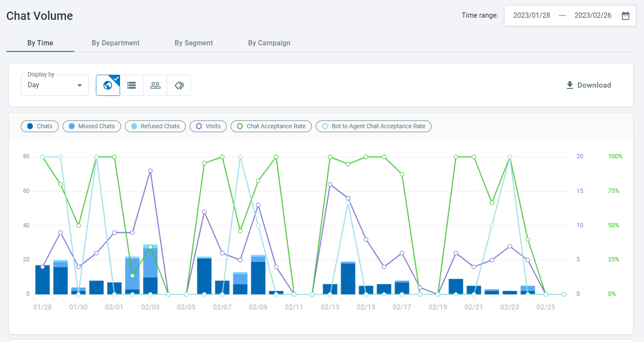644x342 pixels.
Task: Select the people group filter icon
Action: [155, 85]
